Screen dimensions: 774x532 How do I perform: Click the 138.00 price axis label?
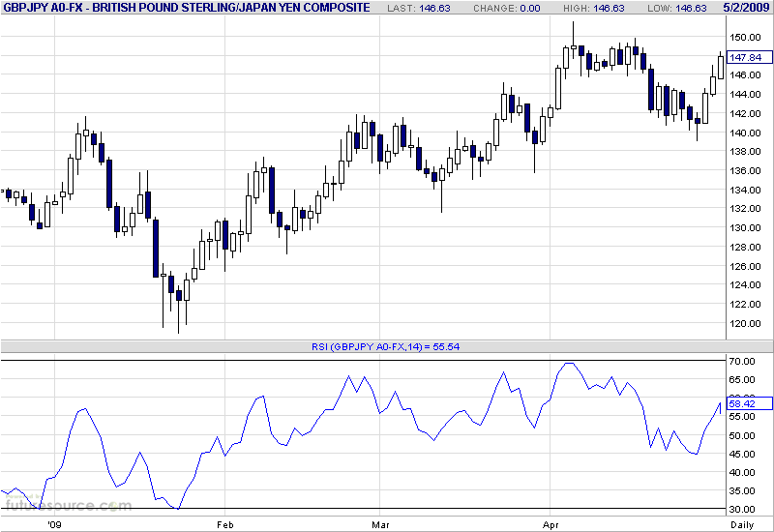click(x=745, y=152)
